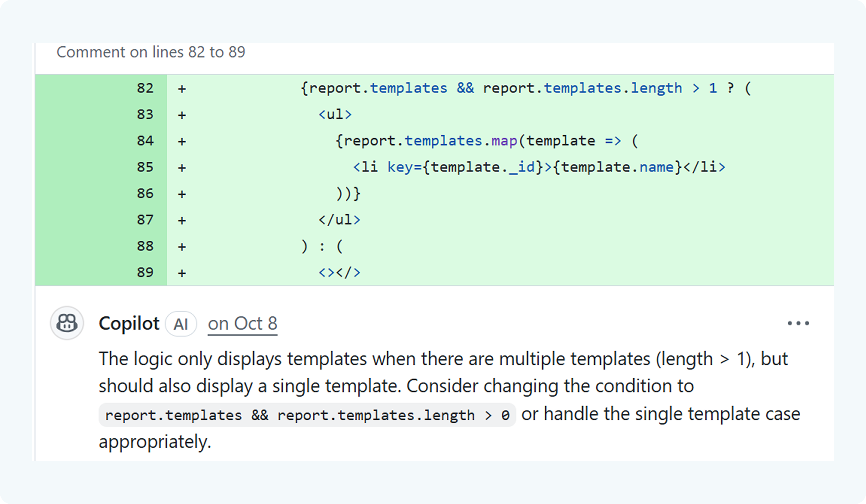Open the three-dot comment options menu
Viewport: 866px width, 504px height.
pyautogui.click(x=798, y=323)
